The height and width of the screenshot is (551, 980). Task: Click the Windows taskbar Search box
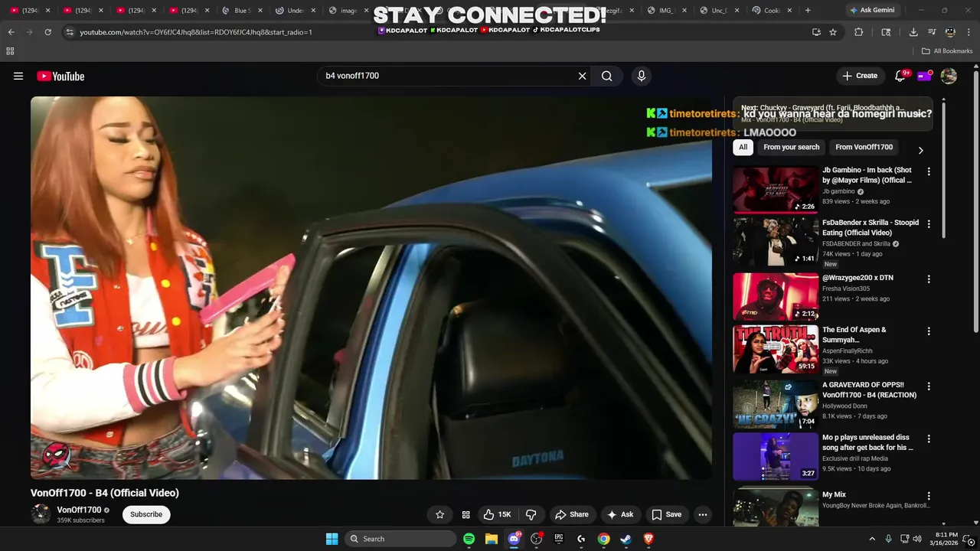(x=400, y=539)
